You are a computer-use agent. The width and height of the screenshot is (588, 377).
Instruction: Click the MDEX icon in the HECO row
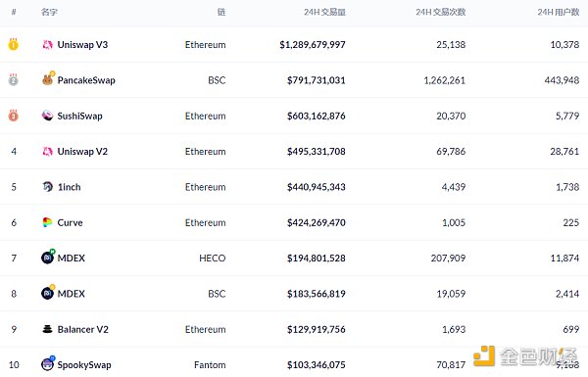(48, 257)
